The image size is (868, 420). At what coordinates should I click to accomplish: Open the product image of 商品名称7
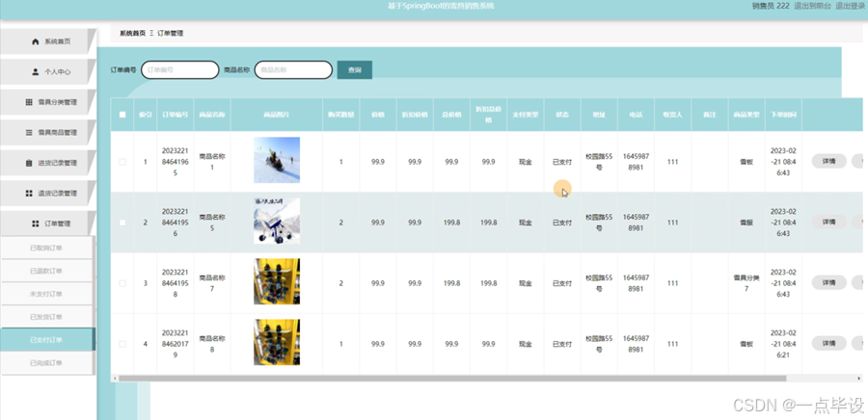(x=277, y=282)
